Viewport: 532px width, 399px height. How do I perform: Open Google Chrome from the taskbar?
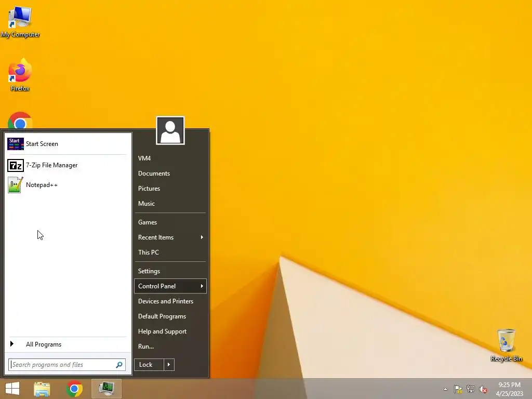point(74,389)
